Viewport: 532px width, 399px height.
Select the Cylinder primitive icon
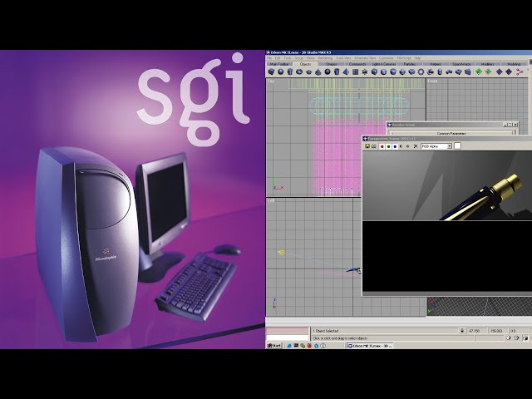point(290,71)
